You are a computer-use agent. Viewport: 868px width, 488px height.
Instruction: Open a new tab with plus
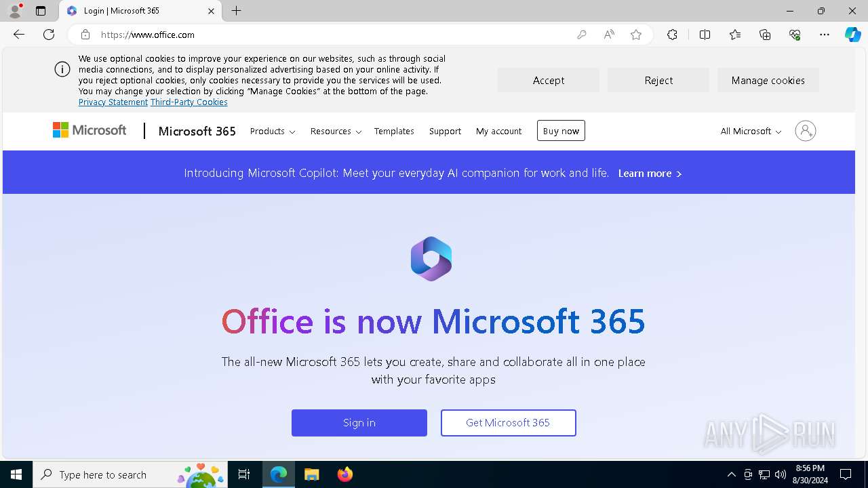[236, 11]
